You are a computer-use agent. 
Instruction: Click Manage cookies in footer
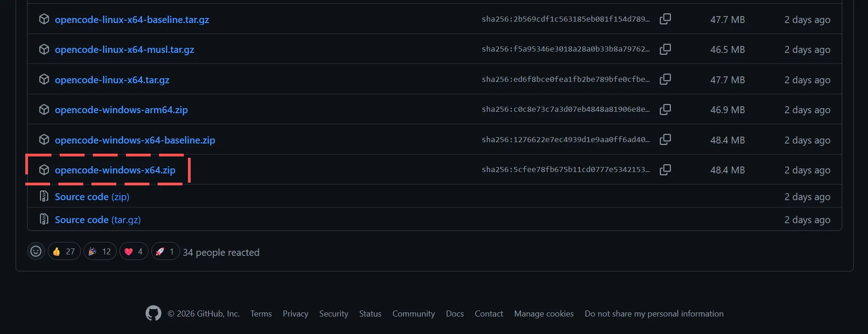[544, 314]
